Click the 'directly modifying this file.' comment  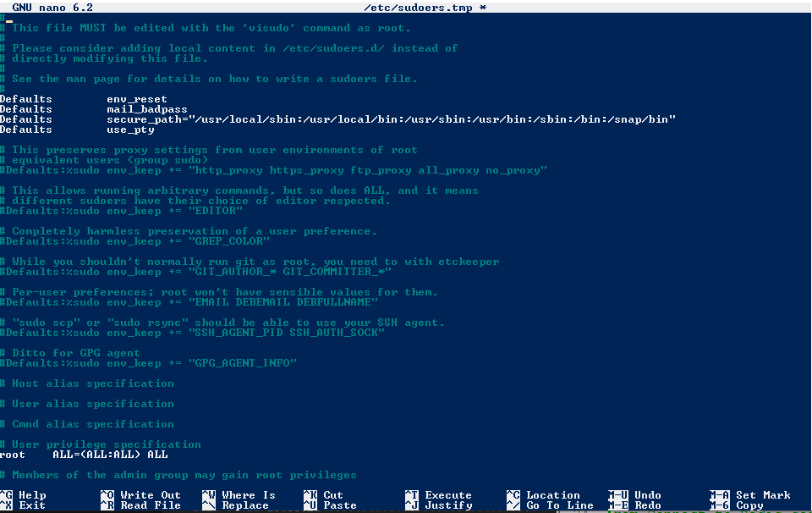pyautogui.click(x=104, y=58)
